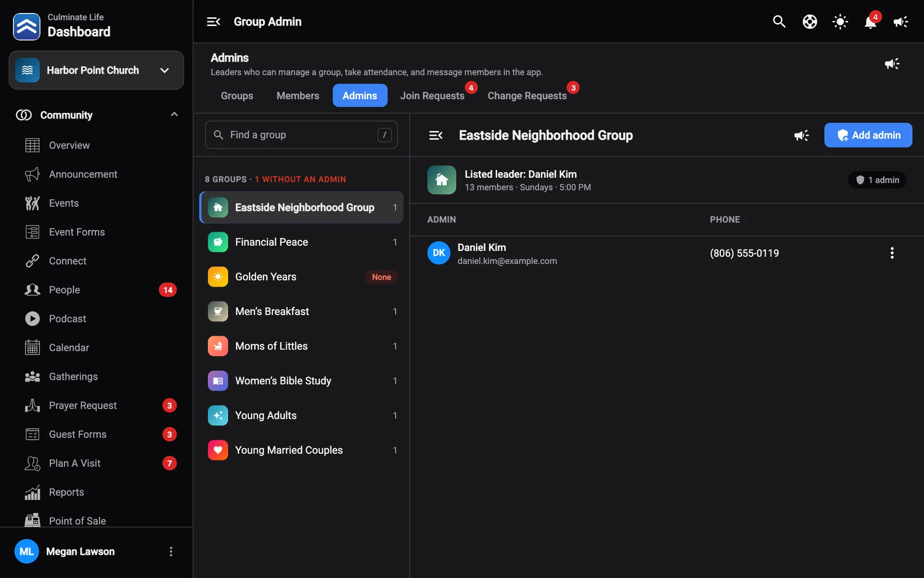Screen dimensions: 924x578
Task: Select Young Married Couples group
Action: pyautogui.click(x=301, y=450)
